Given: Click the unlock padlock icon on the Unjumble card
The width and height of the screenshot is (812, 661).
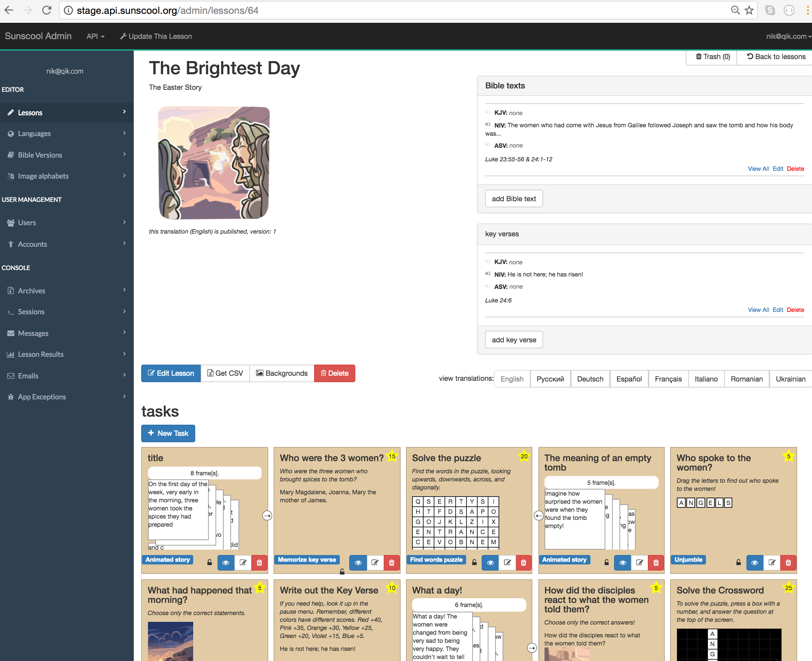Looking at the screenshot, I should click(x=738, y=562).
